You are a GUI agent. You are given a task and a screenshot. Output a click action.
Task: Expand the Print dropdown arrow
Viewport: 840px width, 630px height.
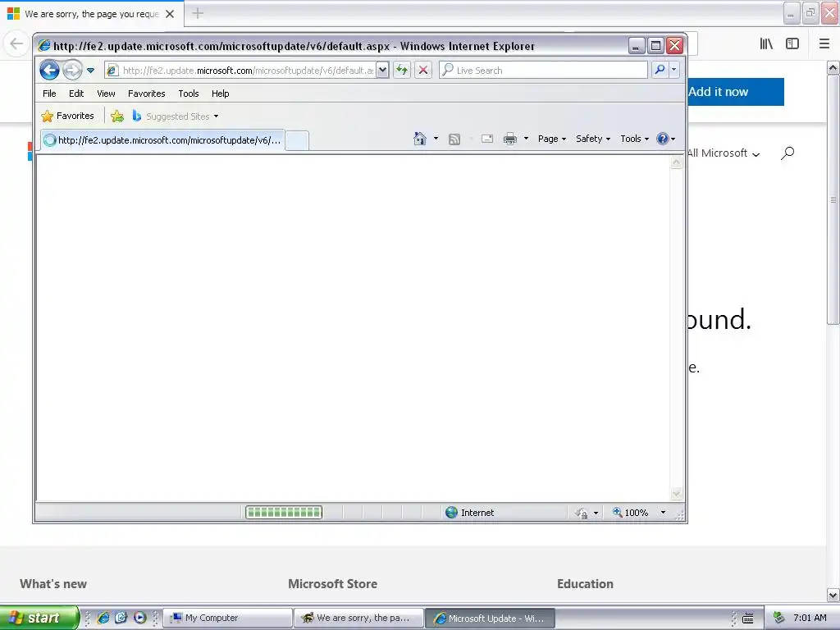coord(526,139)
